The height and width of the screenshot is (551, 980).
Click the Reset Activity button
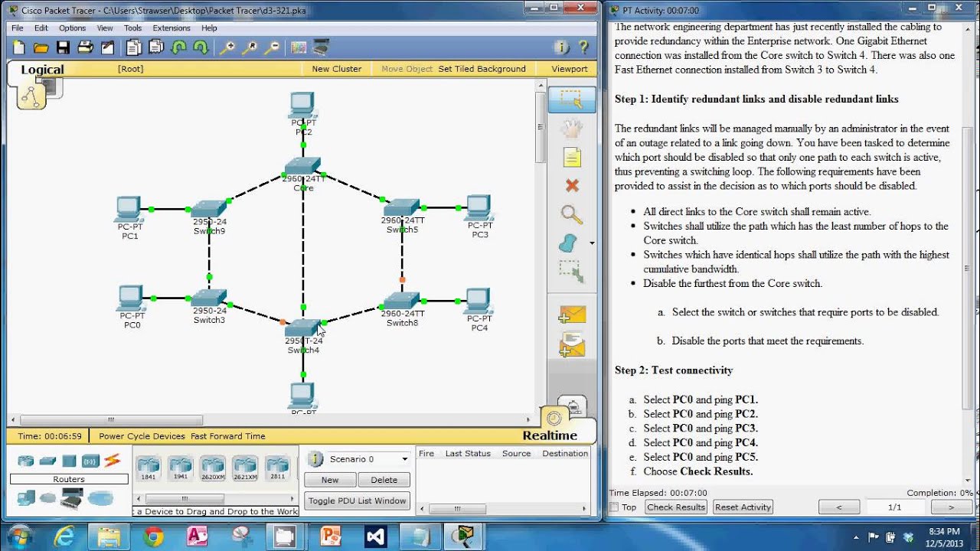[743, 507]
